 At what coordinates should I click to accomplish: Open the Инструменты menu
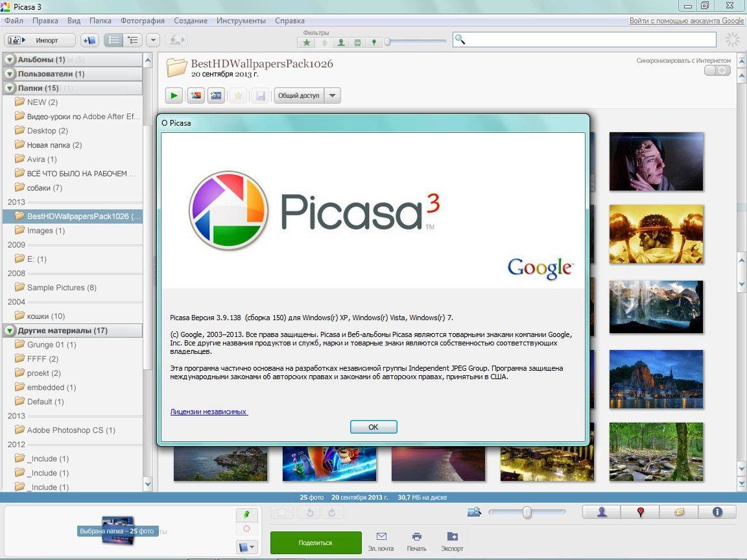point(241,21)
